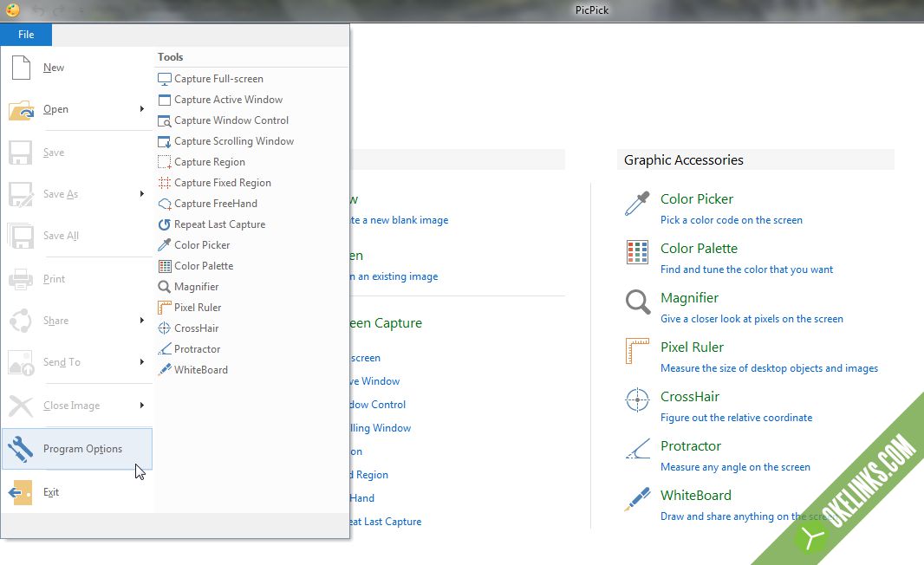The image size is (924, 565).
Task: Click the Repeat Last Capture icon
Action: coord(165,224)
